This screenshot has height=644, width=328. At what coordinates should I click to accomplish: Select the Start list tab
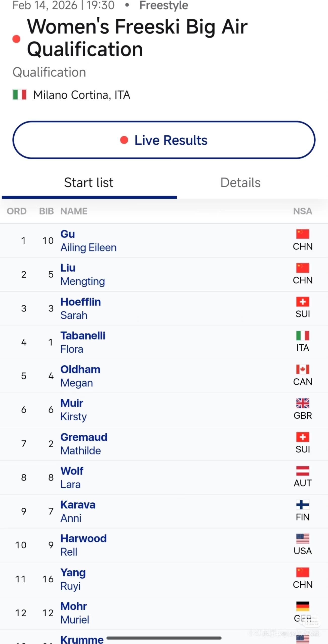[89, 182]
